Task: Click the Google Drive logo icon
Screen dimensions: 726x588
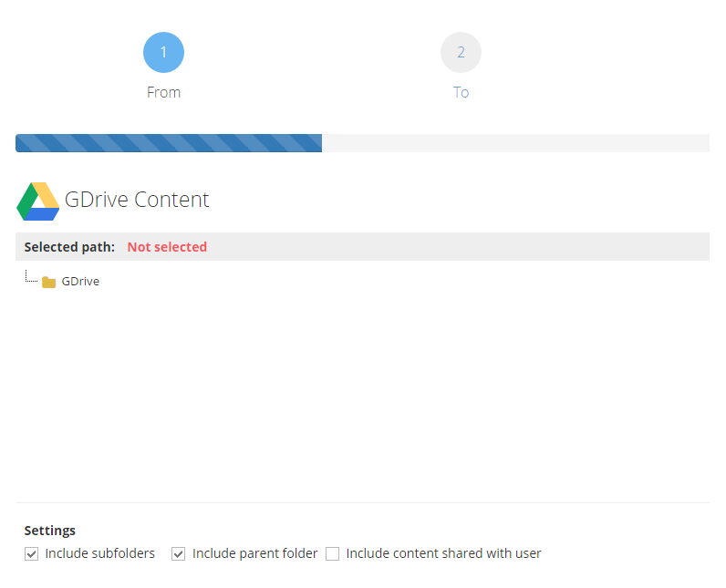Action: pyautogui.click(x=38, y=201)
